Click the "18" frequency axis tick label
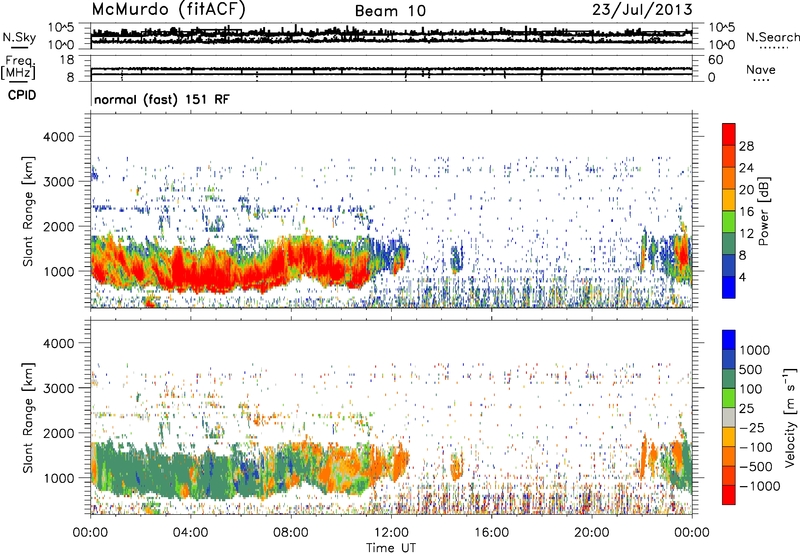This screenshot has height=554, width=800. [x=67, y=60]
